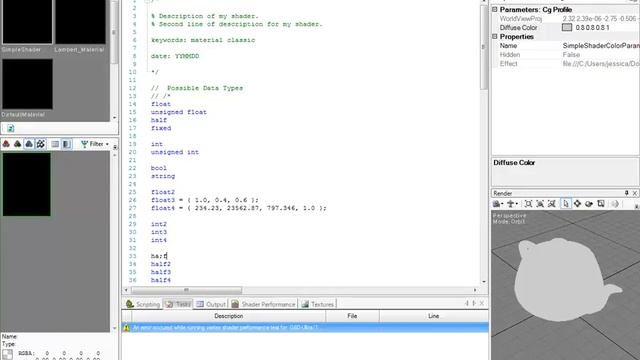Click scroll-tabs-right arrow in bottom panel
Screen dimensions: 640x360
tap(474, 303)
